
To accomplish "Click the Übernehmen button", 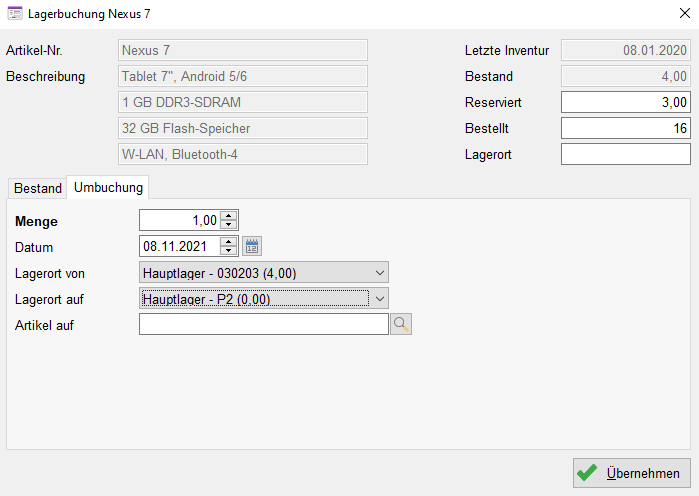I will click(x=632, y=473).
